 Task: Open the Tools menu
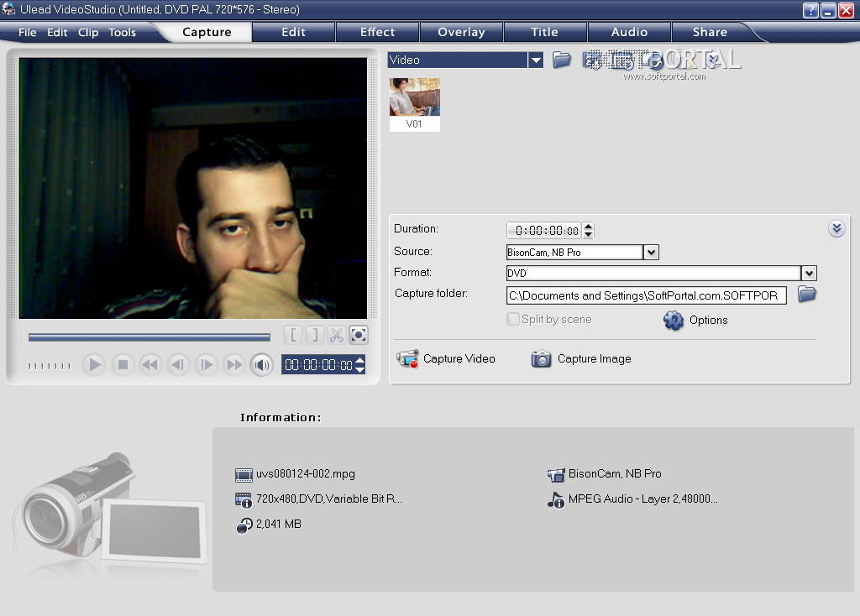pos(122,33)
